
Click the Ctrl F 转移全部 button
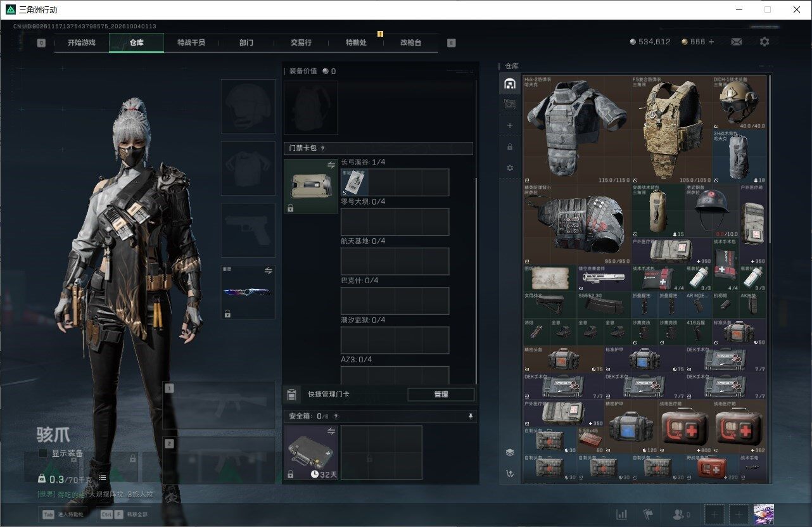point(124,514)
